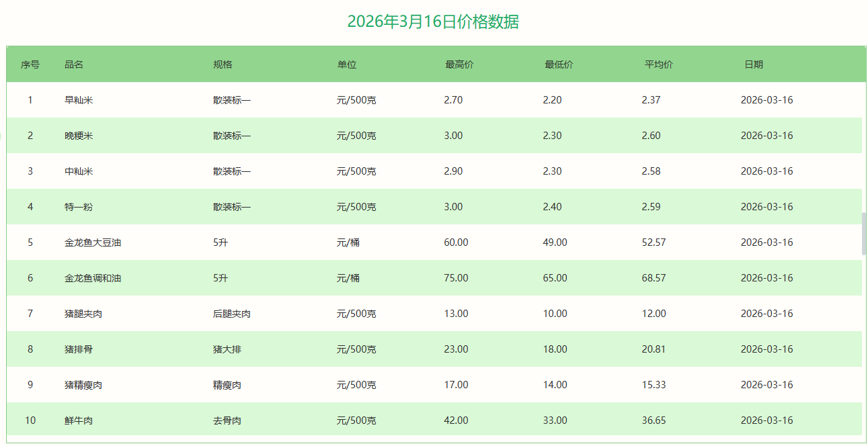Click lowest price 49.00 in row 5

555,242
